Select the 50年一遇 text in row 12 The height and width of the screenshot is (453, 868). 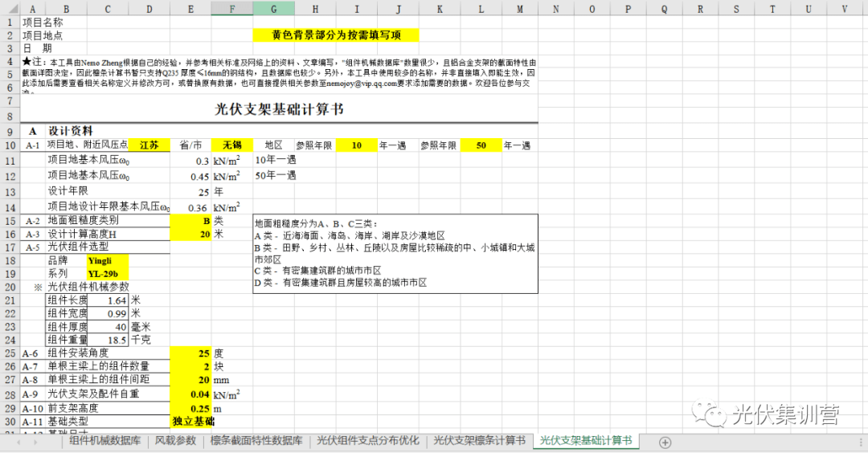pyautogui.click(x=276, y=175)
